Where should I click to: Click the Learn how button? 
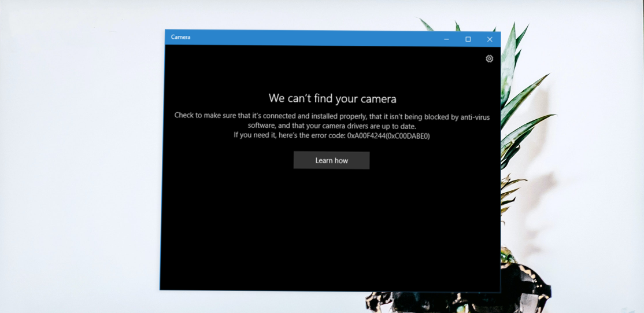click(331, 160)
